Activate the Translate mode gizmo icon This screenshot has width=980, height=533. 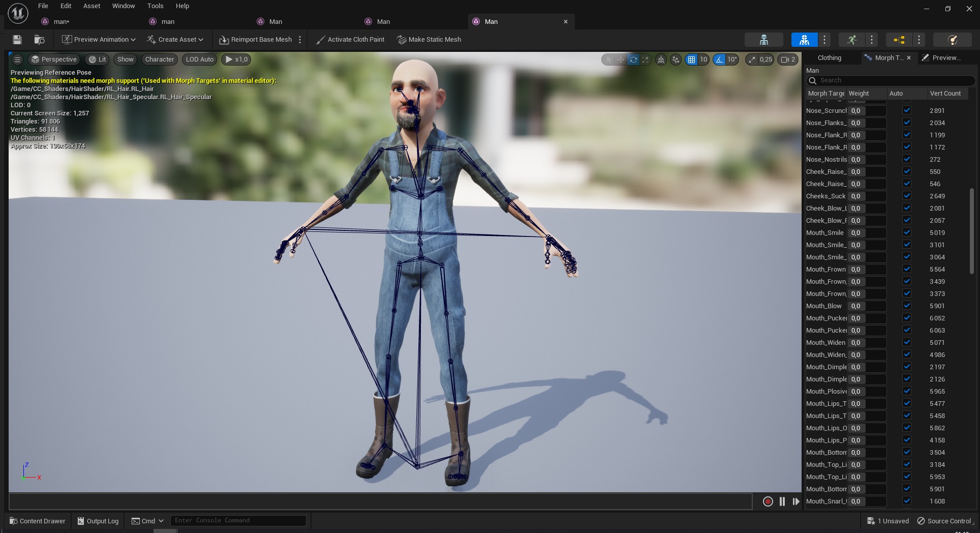pyautogui.click(x=621, y=60)
